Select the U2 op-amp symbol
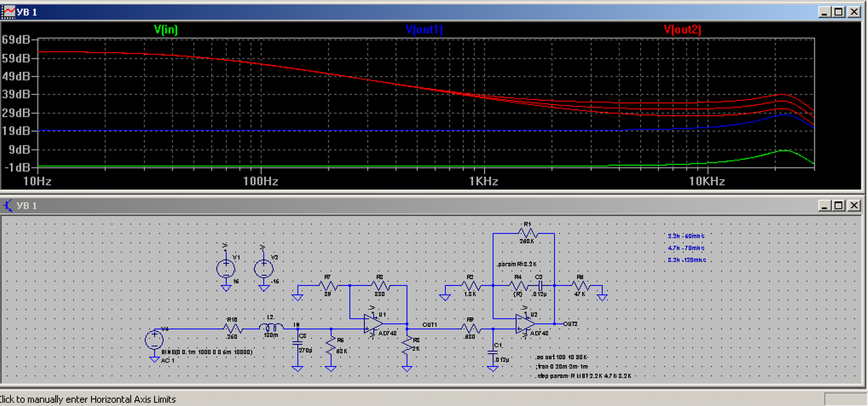The width and height of the screenshot is (868, 406). pos(525,323)
